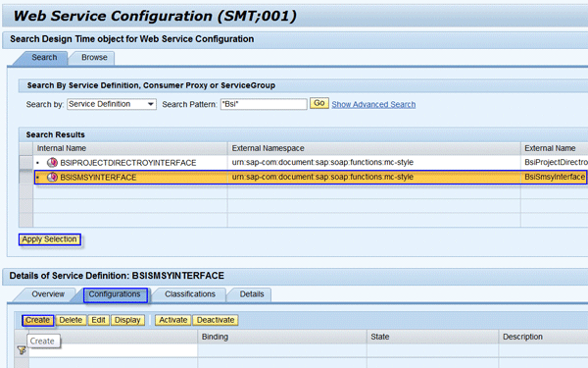Click the namespace cell of BSISMSYINTERFACE row
Viewport: 588px width, 368px height.
pyautogui.click(x=374, y=177)
